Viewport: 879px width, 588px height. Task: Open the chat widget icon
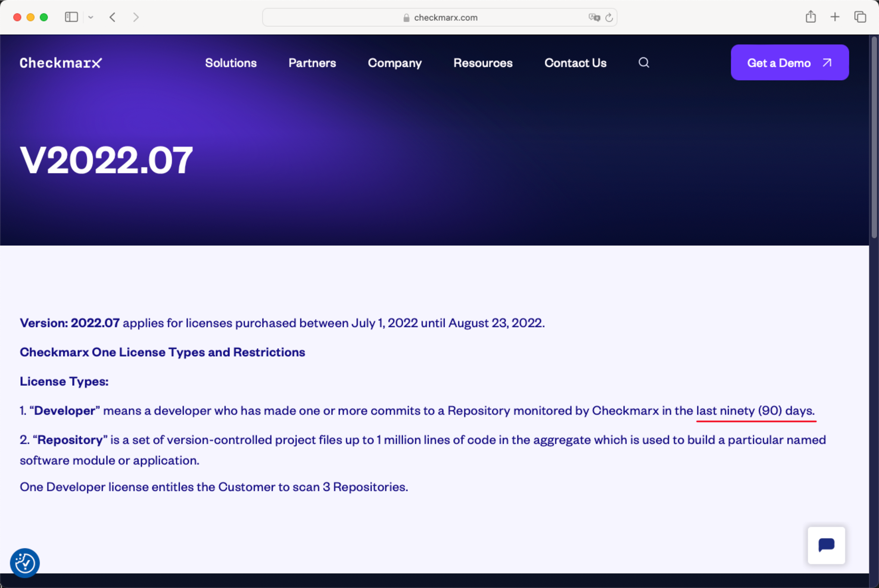pyautogui.click(x=827, y=545)
